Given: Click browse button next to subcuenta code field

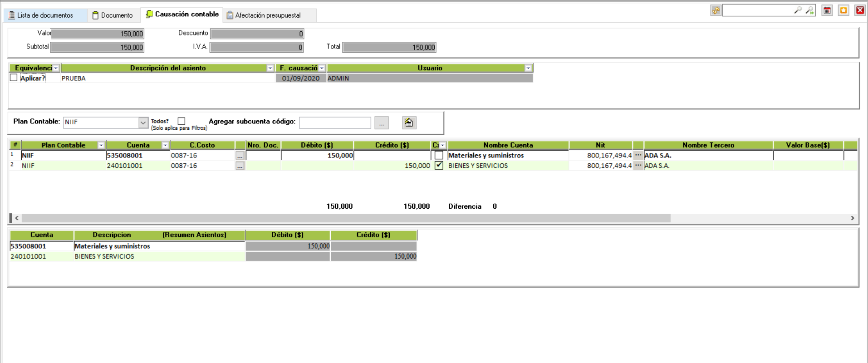Looking at the screenshot, I should [x=382, y=123].
